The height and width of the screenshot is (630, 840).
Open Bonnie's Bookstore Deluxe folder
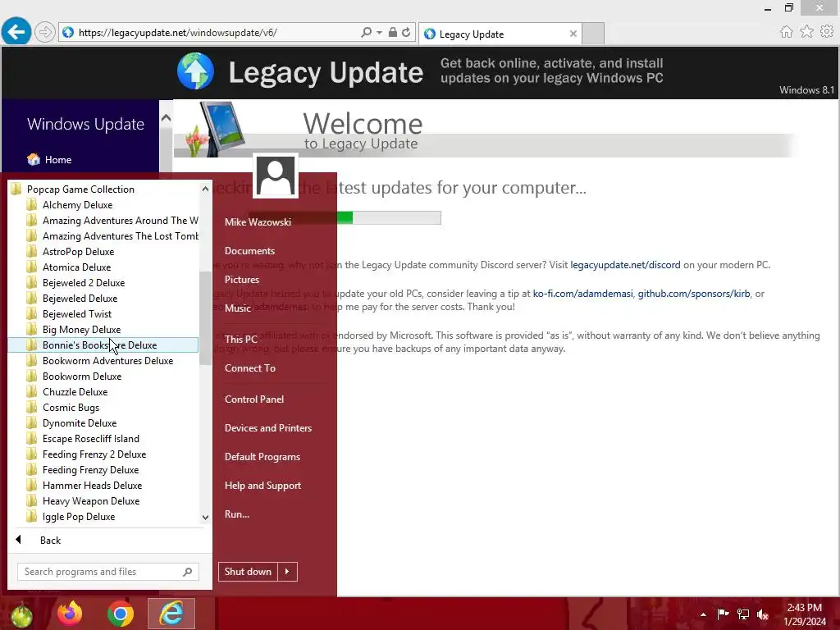coord(103,345)
